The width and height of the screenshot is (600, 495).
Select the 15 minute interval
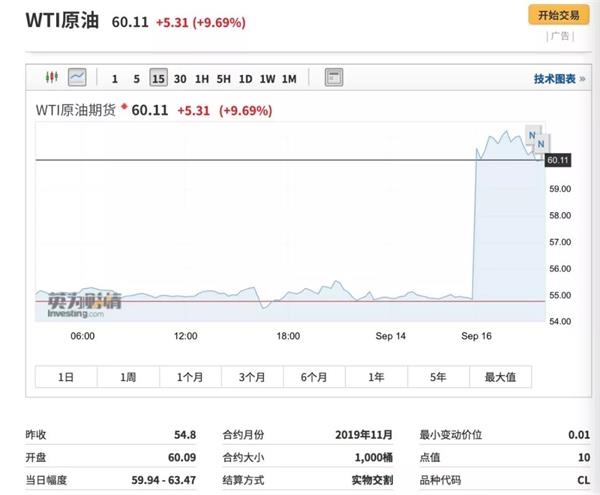click(x=158, y=78)
